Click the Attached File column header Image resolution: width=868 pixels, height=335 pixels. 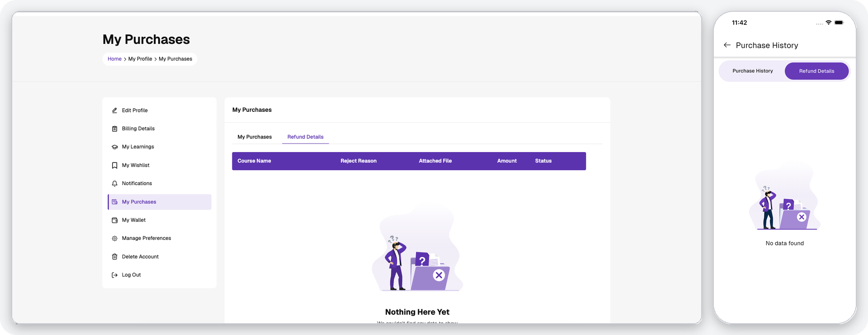[x=435, y=161]
